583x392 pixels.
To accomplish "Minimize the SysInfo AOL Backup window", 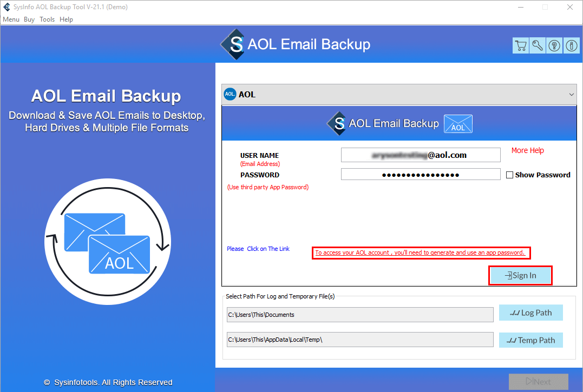I will [x=521, y=7].
